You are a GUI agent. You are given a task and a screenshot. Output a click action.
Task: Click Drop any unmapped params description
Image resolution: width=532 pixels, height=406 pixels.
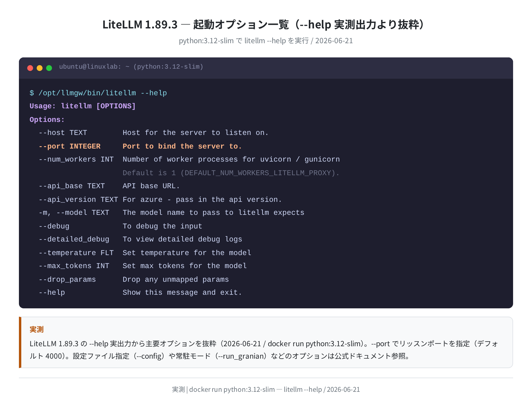[176, 280]
